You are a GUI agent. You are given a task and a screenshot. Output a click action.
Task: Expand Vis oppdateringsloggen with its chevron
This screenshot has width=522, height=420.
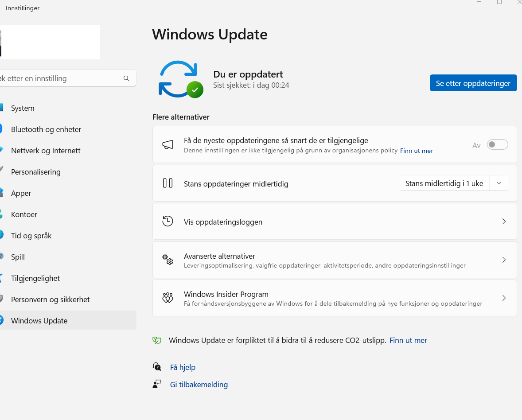tap(504, 222)
